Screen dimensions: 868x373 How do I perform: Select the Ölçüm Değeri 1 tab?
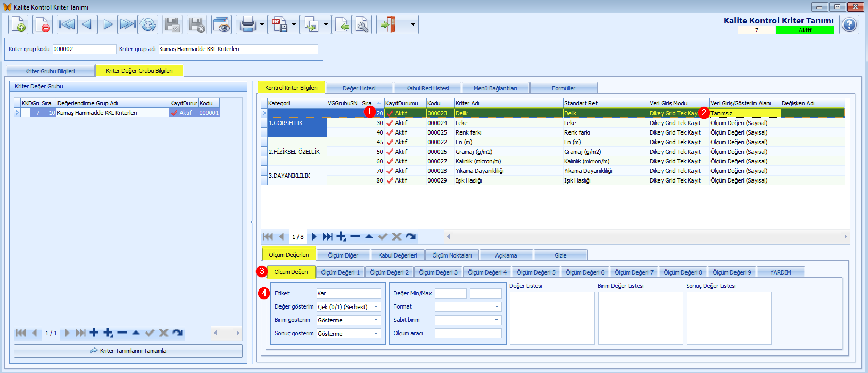340,272
